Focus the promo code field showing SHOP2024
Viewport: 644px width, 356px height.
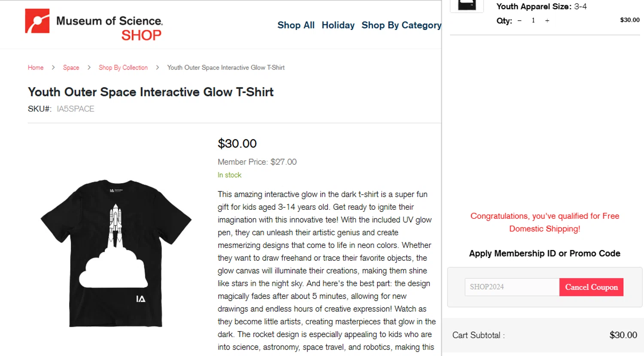tap(512, 287)
